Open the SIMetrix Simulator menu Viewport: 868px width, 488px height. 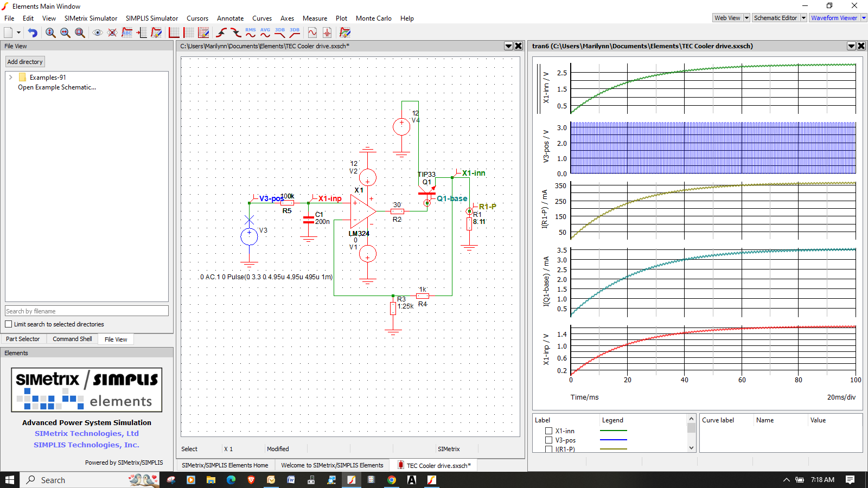click(91, 18)
